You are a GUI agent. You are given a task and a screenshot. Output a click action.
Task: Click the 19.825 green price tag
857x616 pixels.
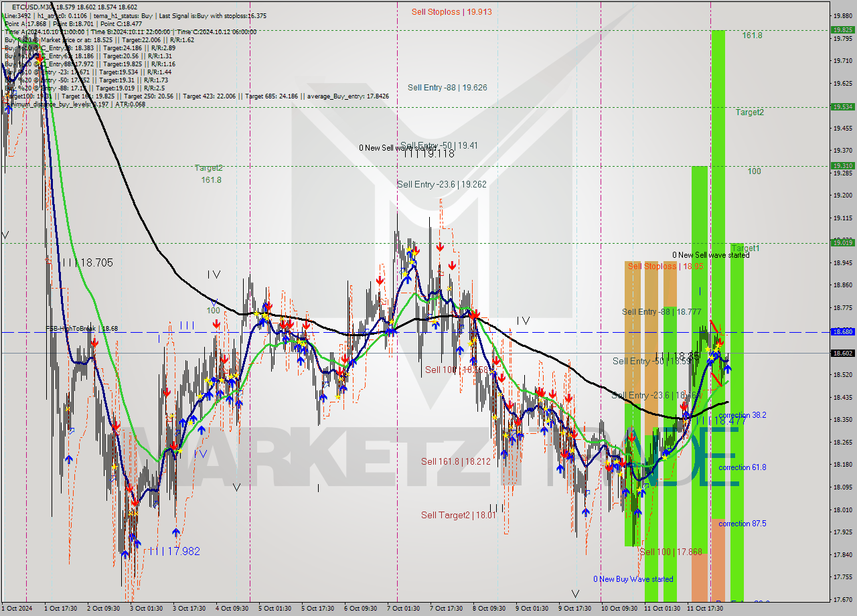pyautogui.click(x=842, y=29)
